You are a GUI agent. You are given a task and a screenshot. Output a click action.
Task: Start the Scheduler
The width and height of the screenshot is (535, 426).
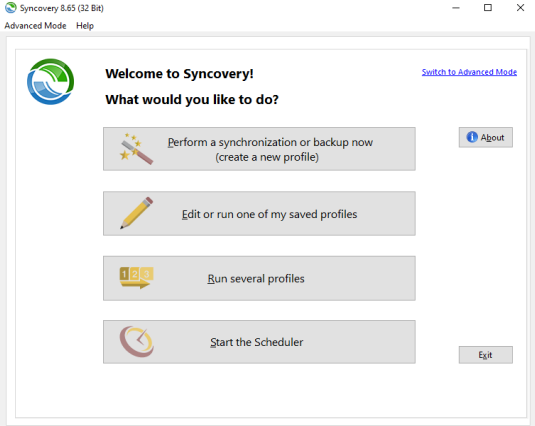259,342
